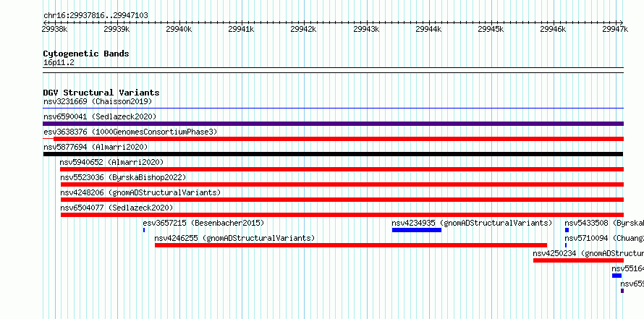
Task: Select the small blue nsv5433508 variant block
Action: tap(567, 230)
